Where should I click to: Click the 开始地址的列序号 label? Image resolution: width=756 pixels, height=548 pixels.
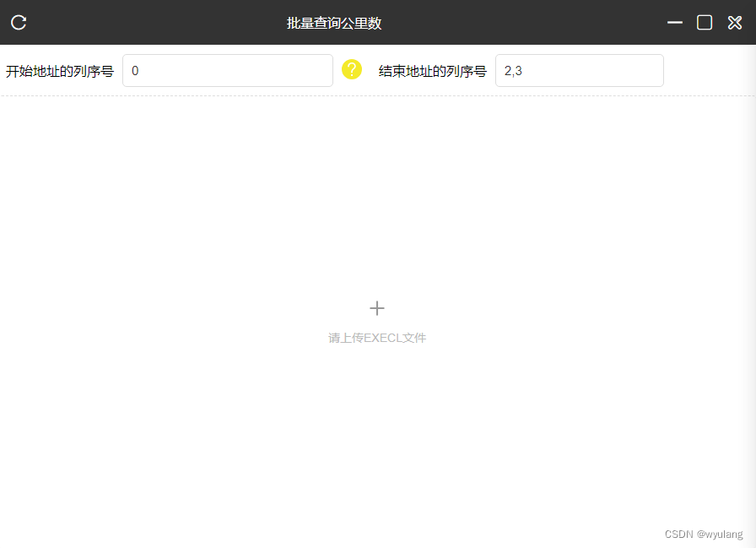coord(59,71)
